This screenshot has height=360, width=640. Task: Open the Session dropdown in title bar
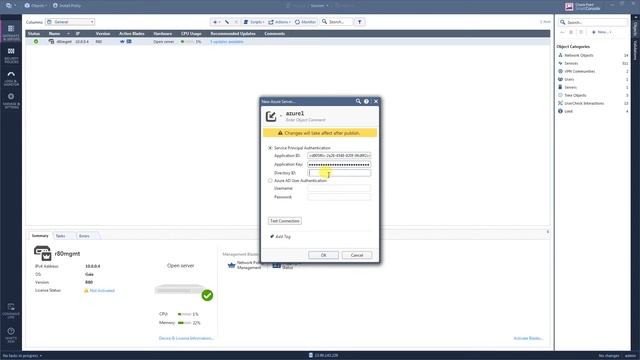tap(319, 6)
